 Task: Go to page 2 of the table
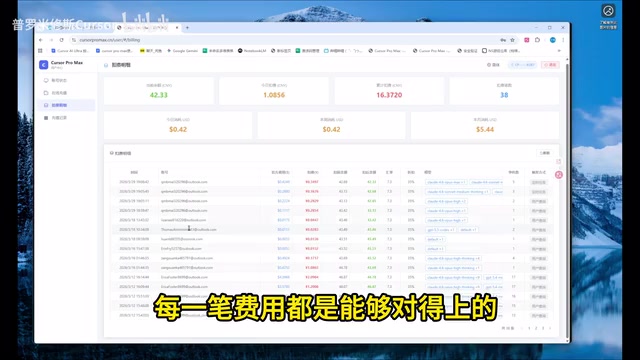pyautogui.click(x=536, y=328)
